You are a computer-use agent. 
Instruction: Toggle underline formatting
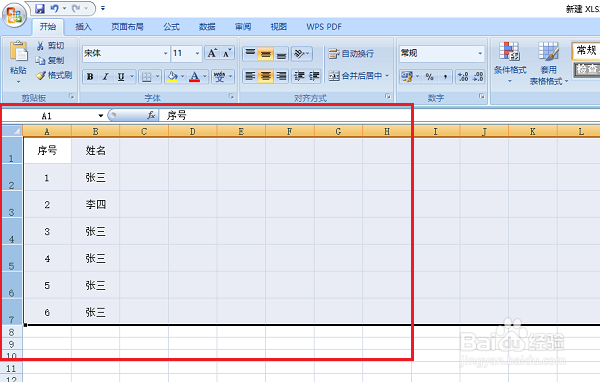click(121, 77)
